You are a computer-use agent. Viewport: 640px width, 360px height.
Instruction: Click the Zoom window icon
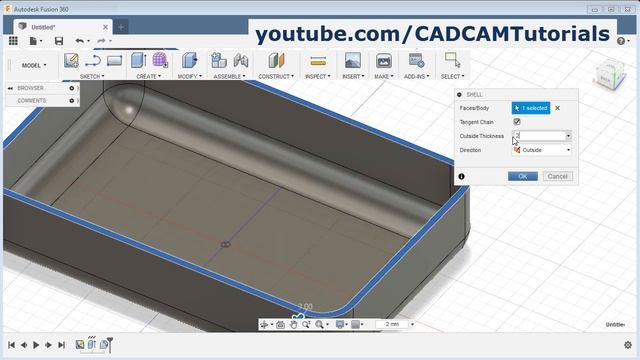[306, 324]
